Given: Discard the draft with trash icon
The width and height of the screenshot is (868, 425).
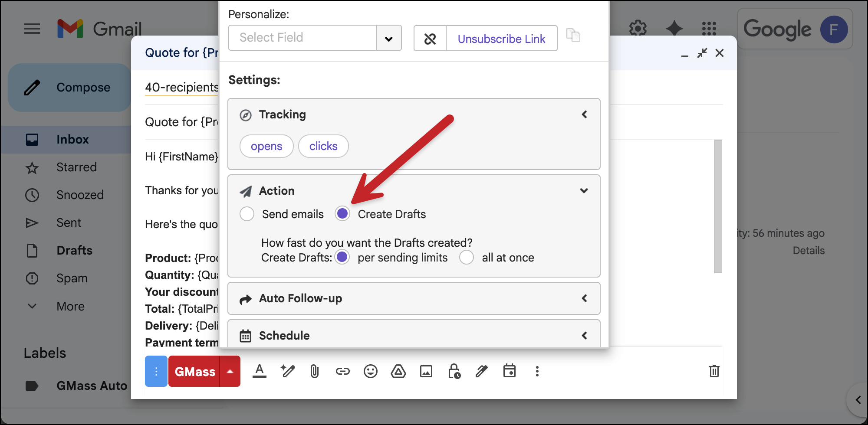Looking at the screenshot, I should 714,371.
